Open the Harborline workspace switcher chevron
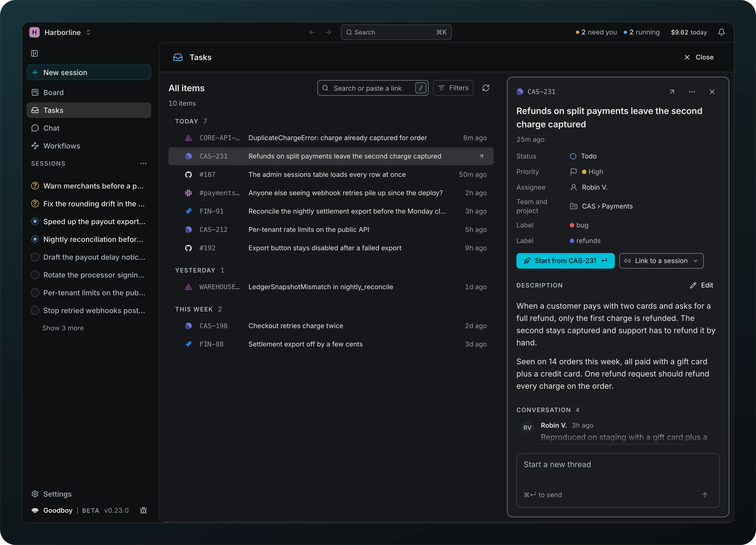 88,32
